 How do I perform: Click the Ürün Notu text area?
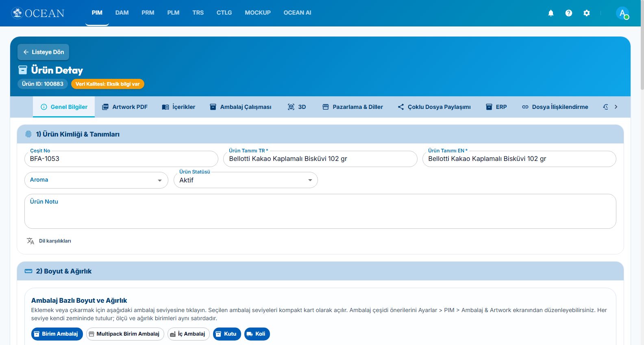pyautogui.click(x=320, y=211)
